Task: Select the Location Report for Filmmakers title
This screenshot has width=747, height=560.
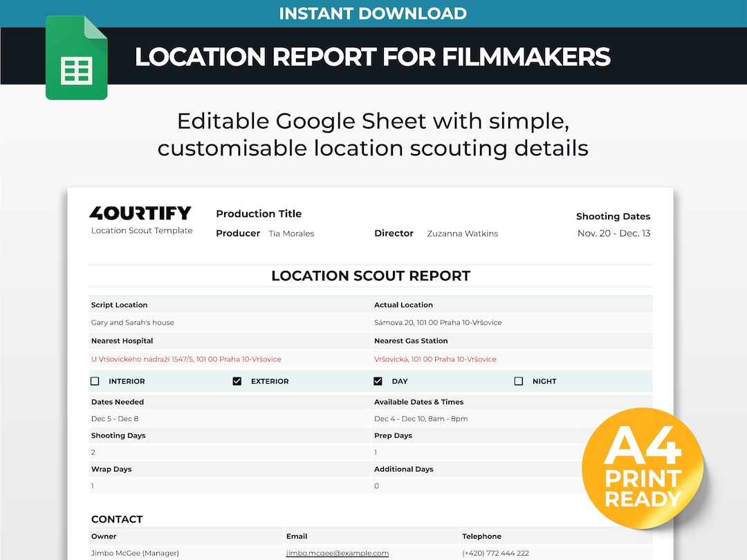Action: (x=373, y=57)
